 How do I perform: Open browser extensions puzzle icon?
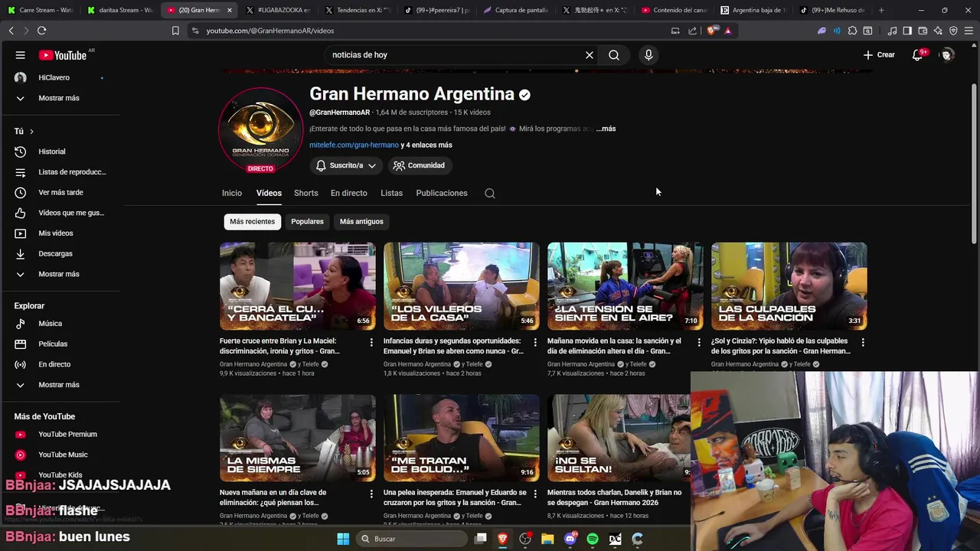coord(852,31)
